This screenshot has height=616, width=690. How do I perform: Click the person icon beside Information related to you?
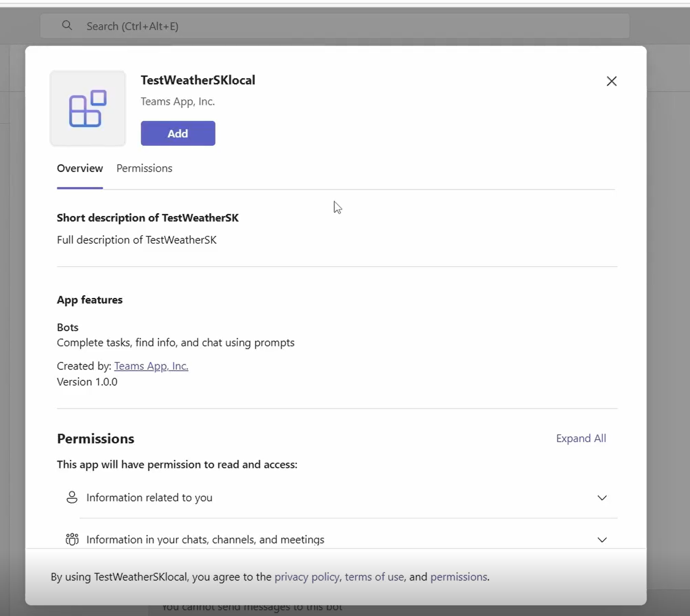[72, 497]
